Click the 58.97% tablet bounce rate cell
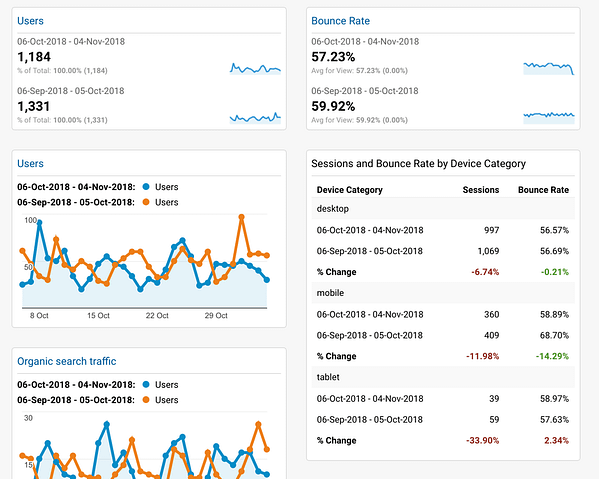Image resolution: width=599 pixels, height=479 pixels. tap(554, 399)
